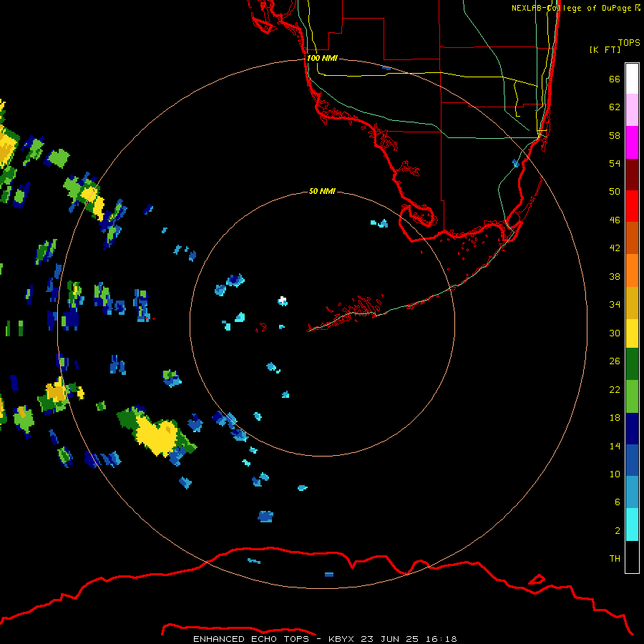The width and height of the screenshot is (644, 644).
Task: Select the dark red legend swatch
Action: [x=632, y=174]
